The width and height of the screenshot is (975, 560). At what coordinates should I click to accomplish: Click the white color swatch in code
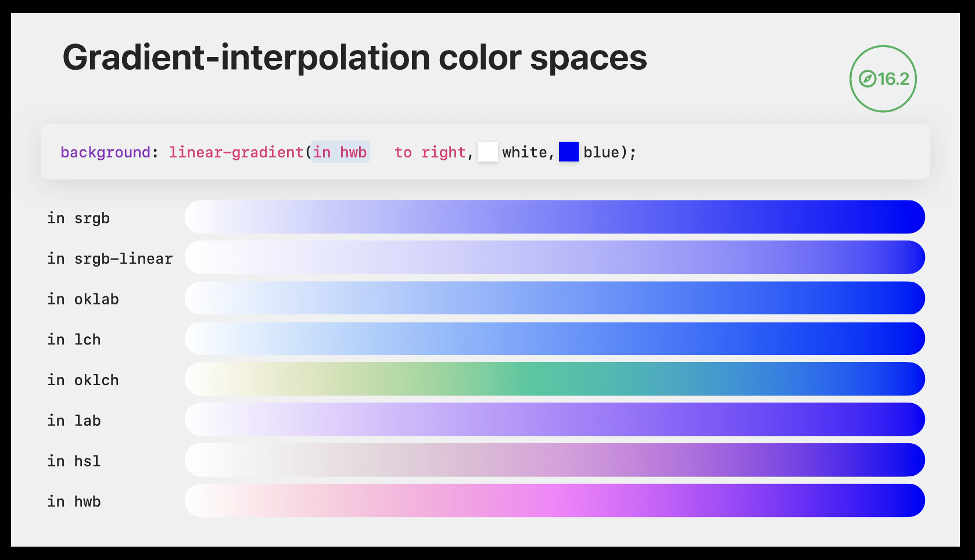[x=488, y=152]
